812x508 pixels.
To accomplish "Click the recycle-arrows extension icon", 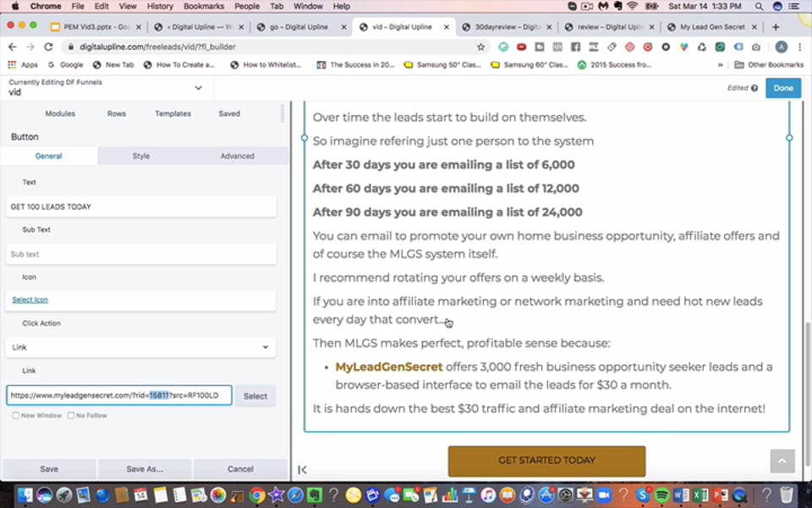I will pyautogui.click(x=702, y=47).
